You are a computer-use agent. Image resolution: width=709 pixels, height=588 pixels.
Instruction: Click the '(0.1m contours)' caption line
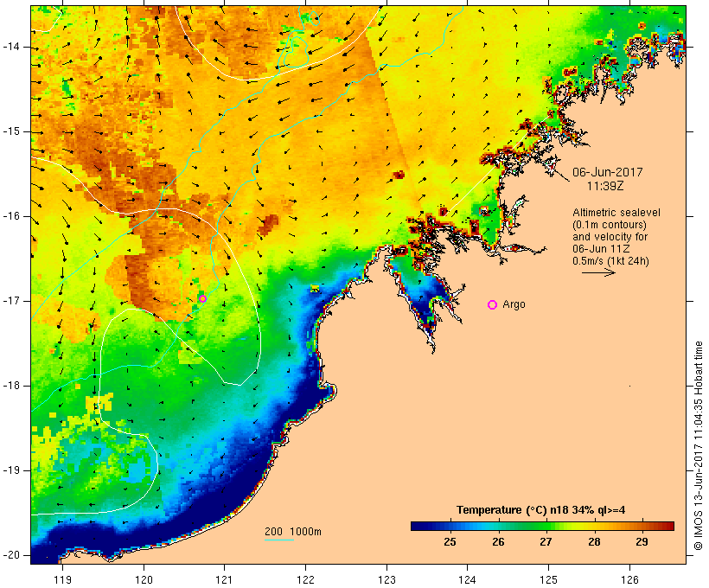[610, 225]
